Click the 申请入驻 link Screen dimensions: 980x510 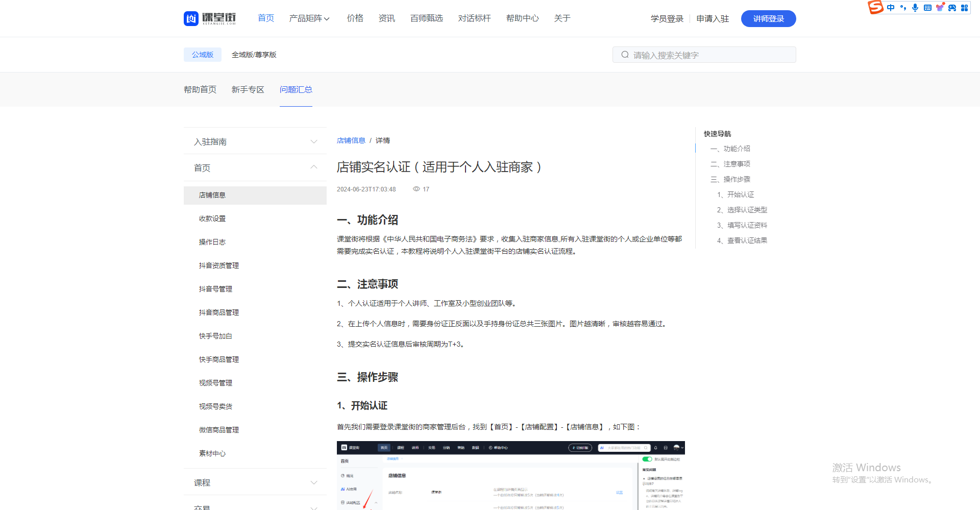(x=713, y=19)
